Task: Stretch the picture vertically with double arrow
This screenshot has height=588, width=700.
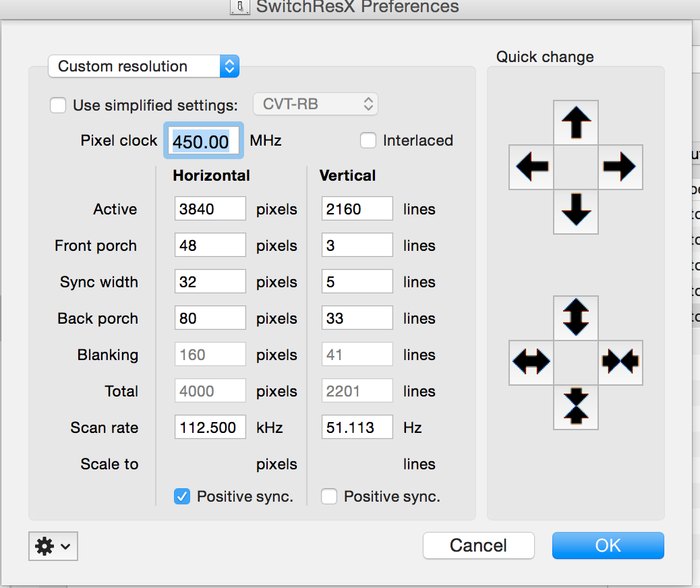Action: (576, 318)
